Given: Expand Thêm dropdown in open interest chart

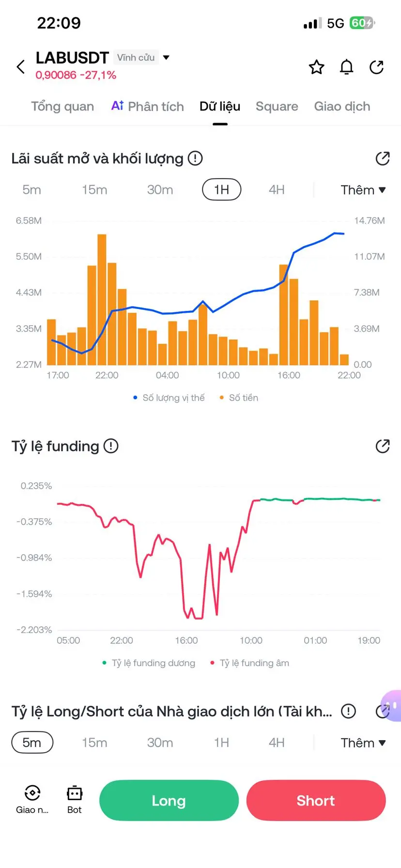Looking at the screenshot, I should [363, 190].
